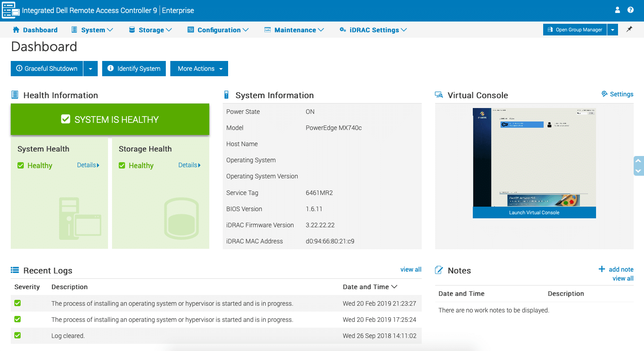Pin the navigation bar with pin icon
The image size is (644, 351).
click(x=629, y=29)
